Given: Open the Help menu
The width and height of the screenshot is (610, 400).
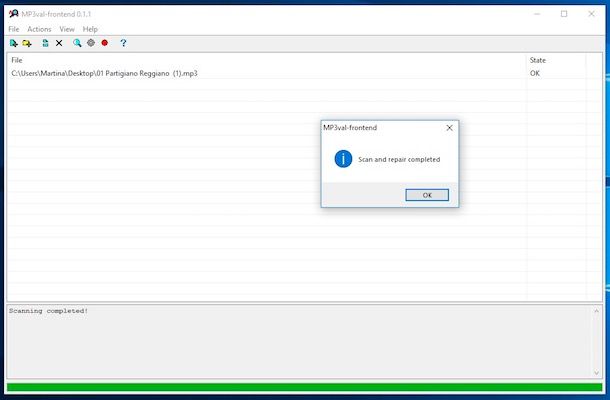Looking at the screenshot, I should pos(90,29).
